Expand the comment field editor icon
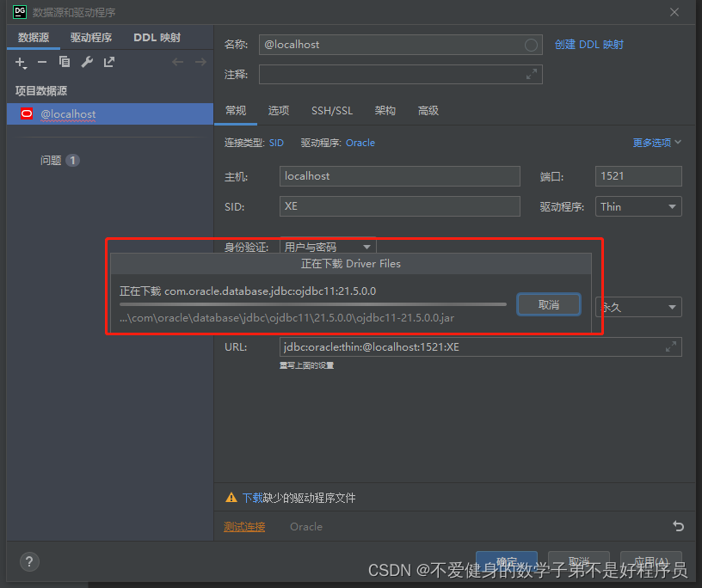The height and width of the screenshot is (588, 702). pos(532,74)
